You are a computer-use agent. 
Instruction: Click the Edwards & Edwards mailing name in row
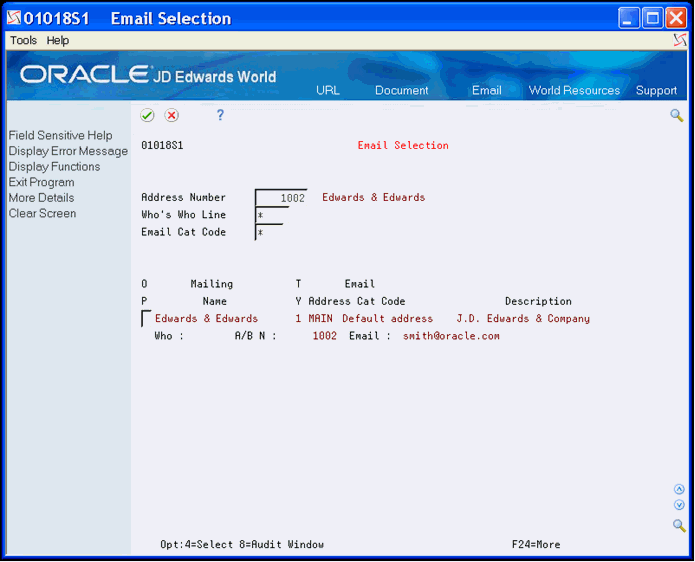tap(206, 319)
